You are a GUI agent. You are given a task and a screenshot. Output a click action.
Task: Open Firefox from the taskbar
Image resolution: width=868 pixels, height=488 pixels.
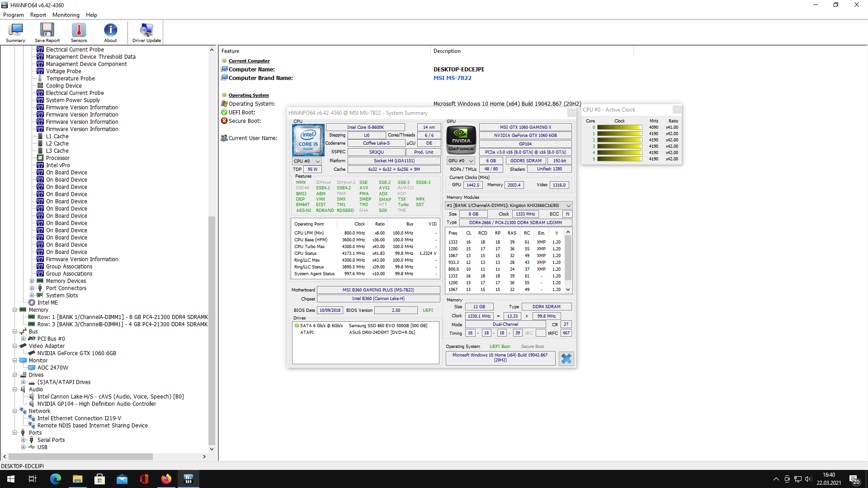coord(166,479)
